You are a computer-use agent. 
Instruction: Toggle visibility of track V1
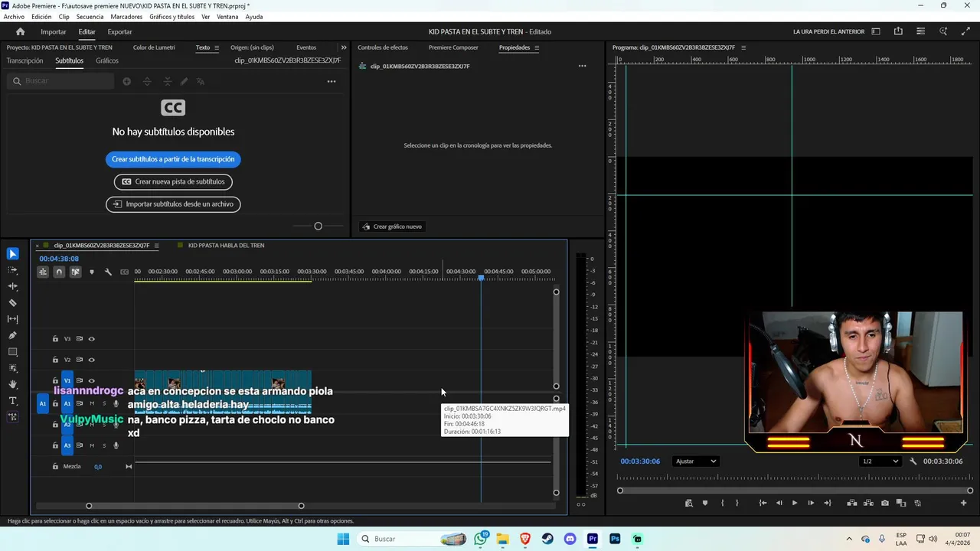point(91,380)
